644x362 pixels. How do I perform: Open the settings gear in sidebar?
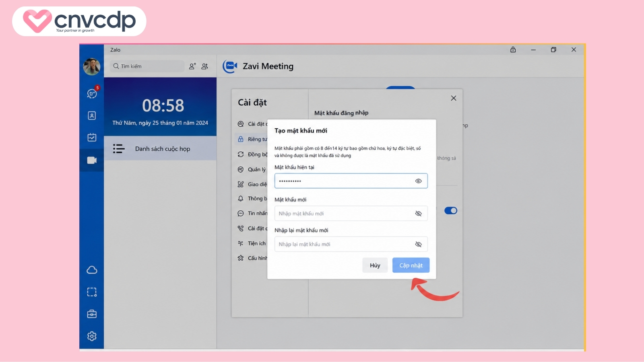(92, 336)
